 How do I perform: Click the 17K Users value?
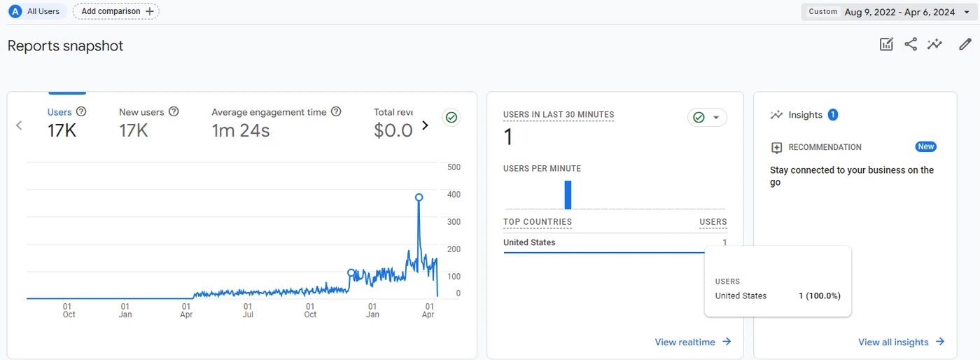coord(62,130)
